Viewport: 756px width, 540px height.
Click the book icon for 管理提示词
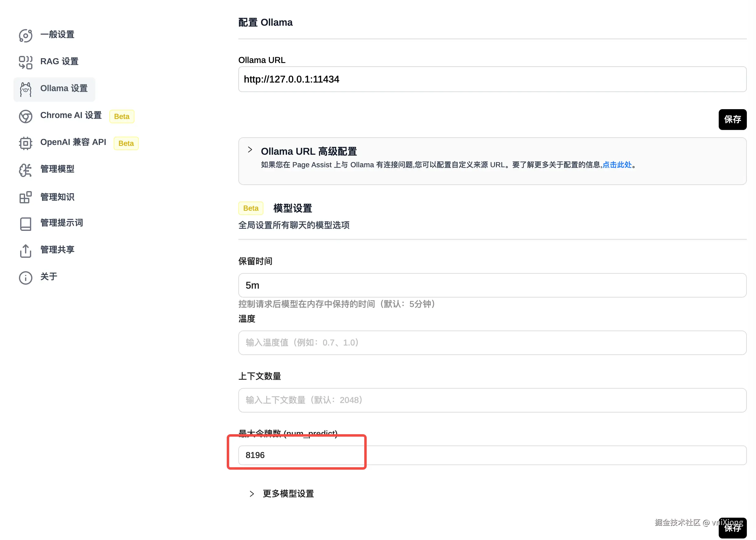coord(26,224)
